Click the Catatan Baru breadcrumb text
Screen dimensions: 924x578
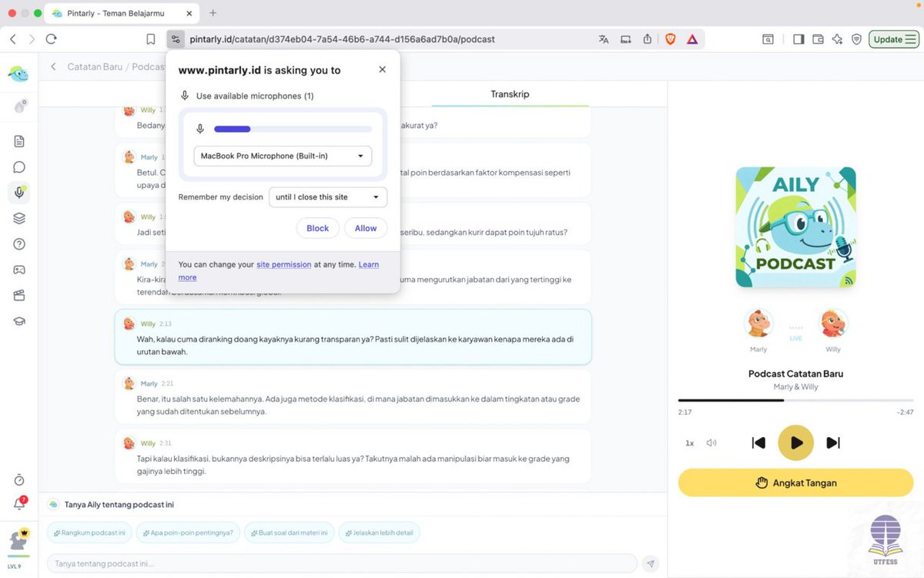point(95,66)
